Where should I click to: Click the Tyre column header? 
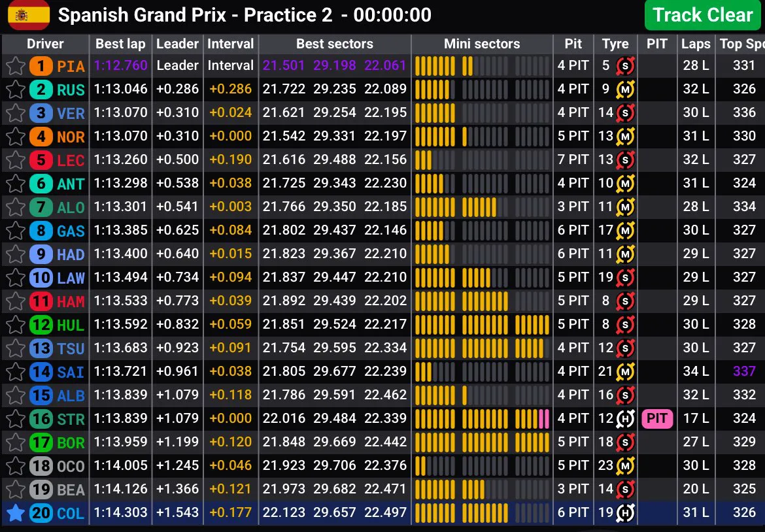pos(615,44)
